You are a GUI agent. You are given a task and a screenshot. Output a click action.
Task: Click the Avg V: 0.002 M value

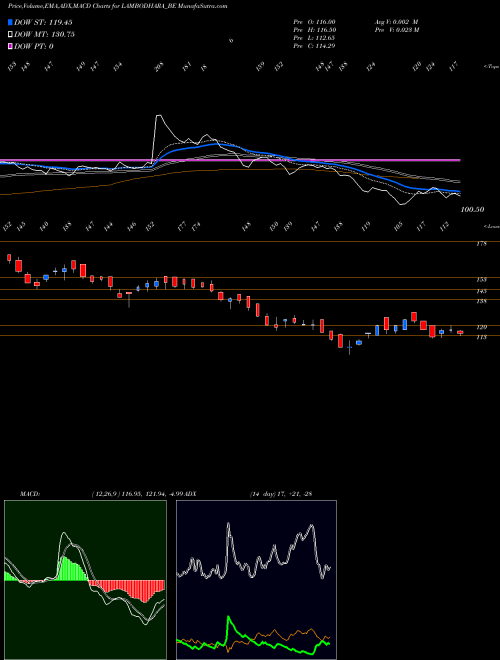[x=396, y=22]
